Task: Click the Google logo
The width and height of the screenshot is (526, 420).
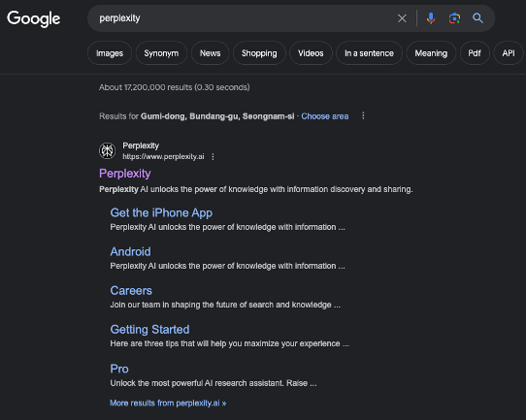Action: click(x=34, y=18)
